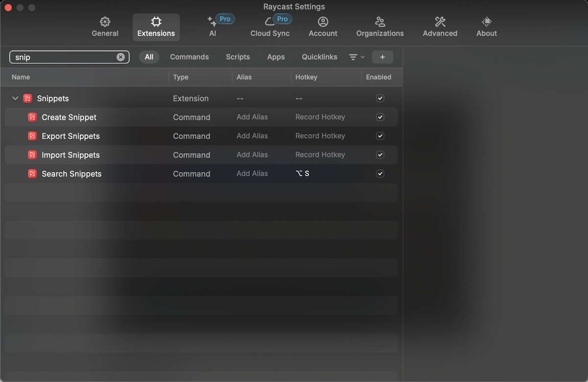588x382 pixels.
Task: Sort by the Type column header
Action: click(181, 77)
